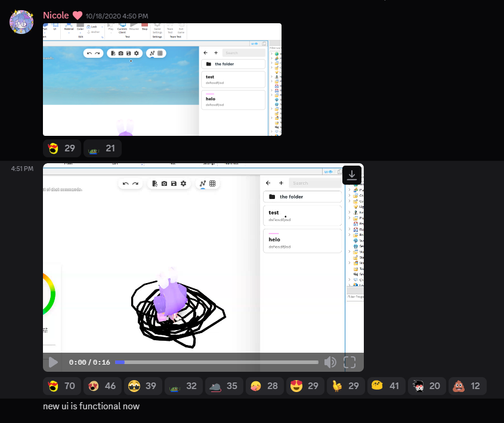Click the grid icon in the video preview toolbar

point(212,183)
